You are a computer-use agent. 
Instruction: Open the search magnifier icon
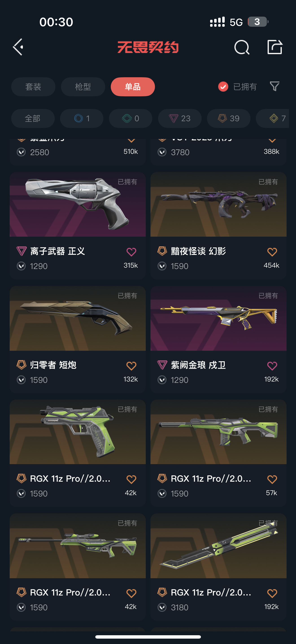[242, 47]
